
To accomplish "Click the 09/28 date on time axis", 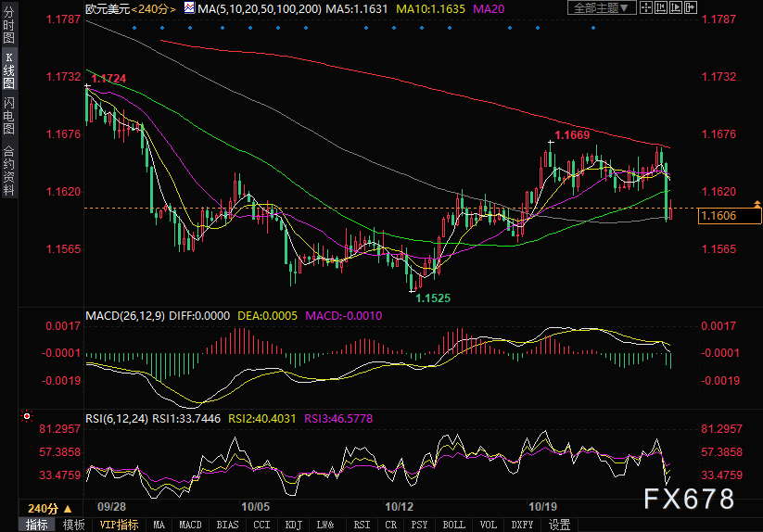I will 111,507.
